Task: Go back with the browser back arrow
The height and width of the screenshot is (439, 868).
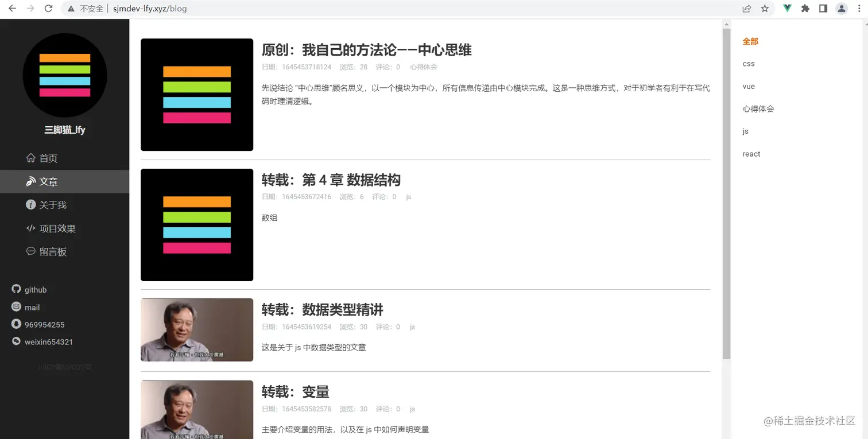Action: (12, 9)
